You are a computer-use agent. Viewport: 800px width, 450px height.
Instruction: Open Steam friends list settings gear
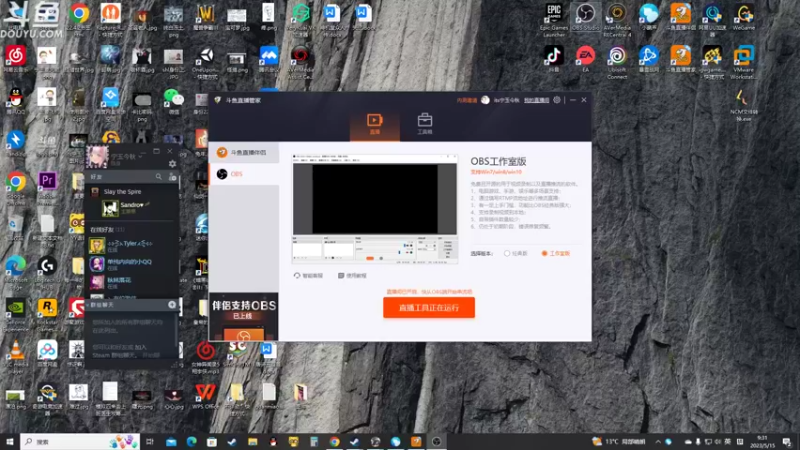pyautogui.click(x=172, y=164)
